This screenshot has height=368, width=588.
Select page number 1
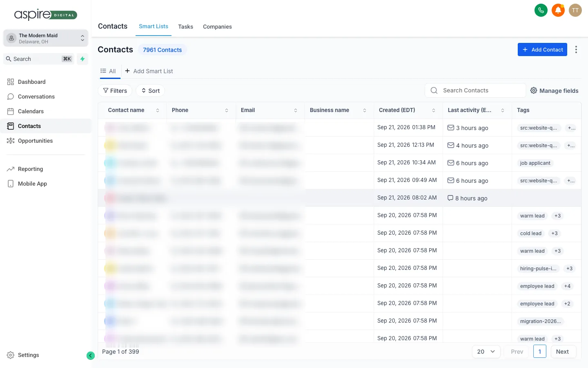click(x=540, y=352)
